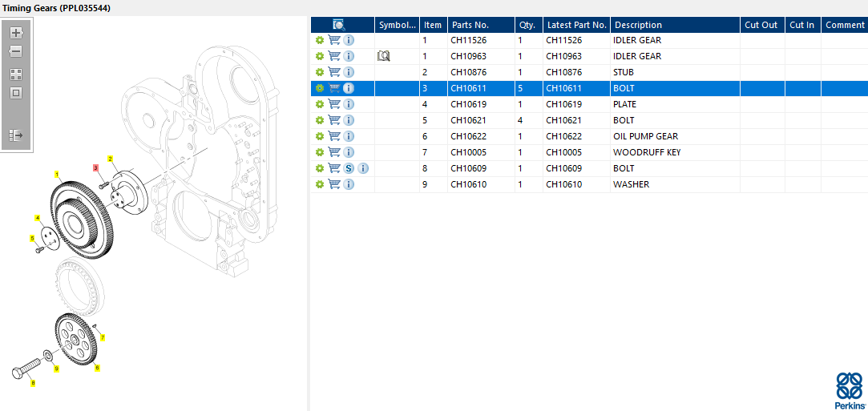Click the search magnifier icon in table header
Screen dimensions: 868x411
(x=339, y=25)
